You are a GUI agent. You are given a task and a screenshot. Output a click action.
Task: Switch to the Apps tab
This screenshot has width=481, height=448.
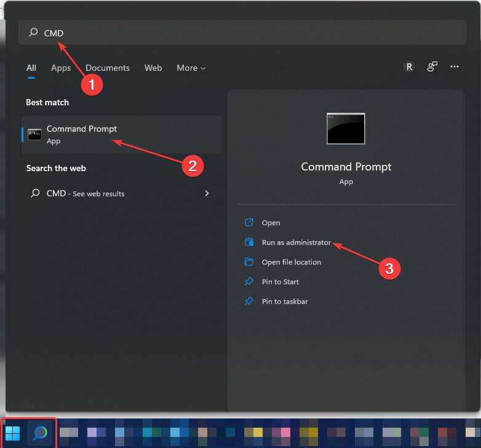pos(61,68)
